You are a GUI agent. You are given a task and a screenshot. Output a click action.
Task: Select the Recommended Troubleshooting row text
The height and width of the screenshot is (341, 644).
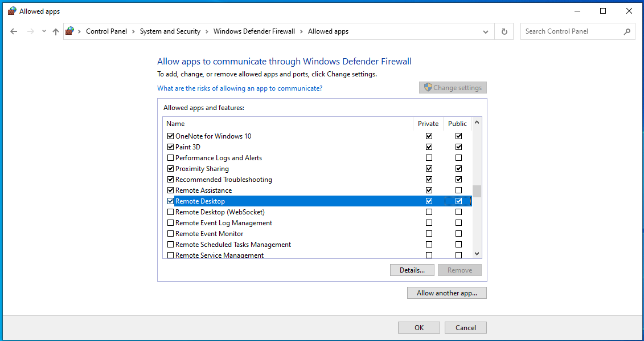224,180
